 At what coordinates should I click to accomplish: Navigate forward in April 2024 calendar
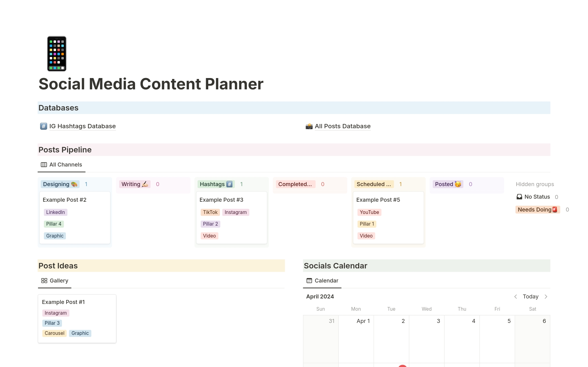pos(547,296)
